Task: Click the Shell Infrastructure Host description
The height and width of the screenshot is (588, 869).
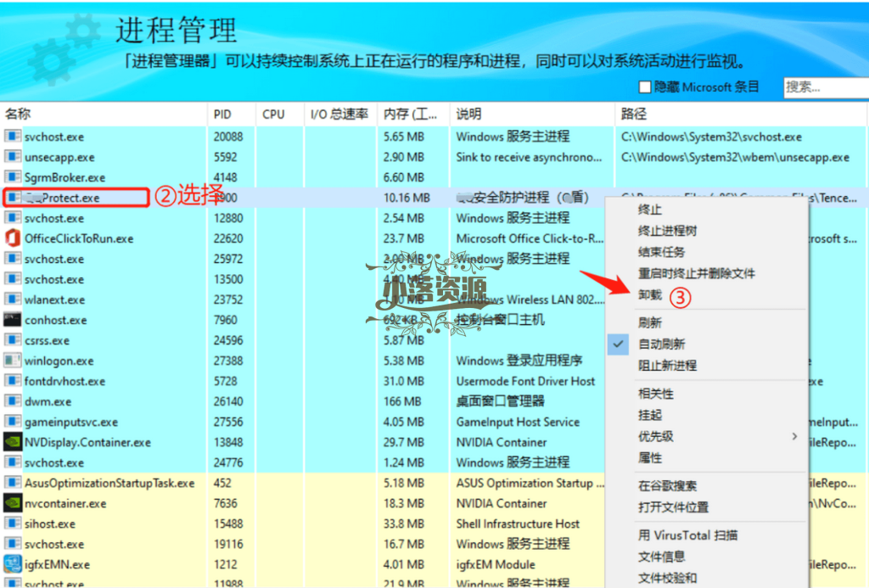Action: (518, 524)
